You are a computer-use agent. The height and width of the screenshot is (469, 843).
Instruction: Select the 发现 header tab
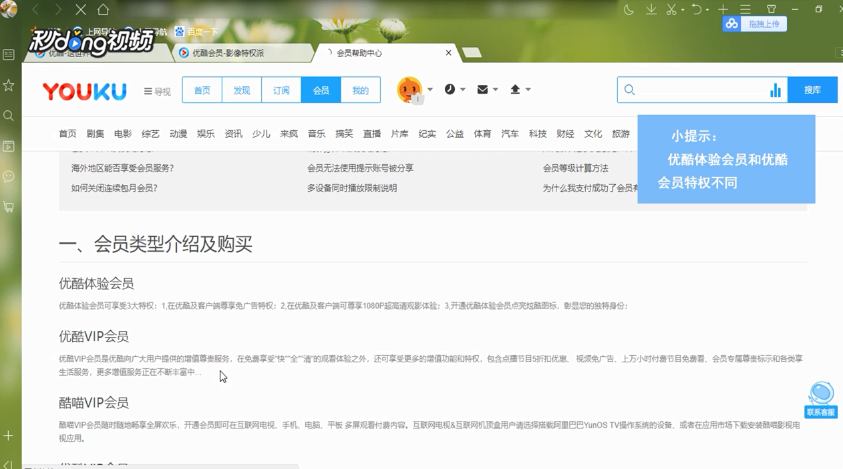click(x=242, y=90)
